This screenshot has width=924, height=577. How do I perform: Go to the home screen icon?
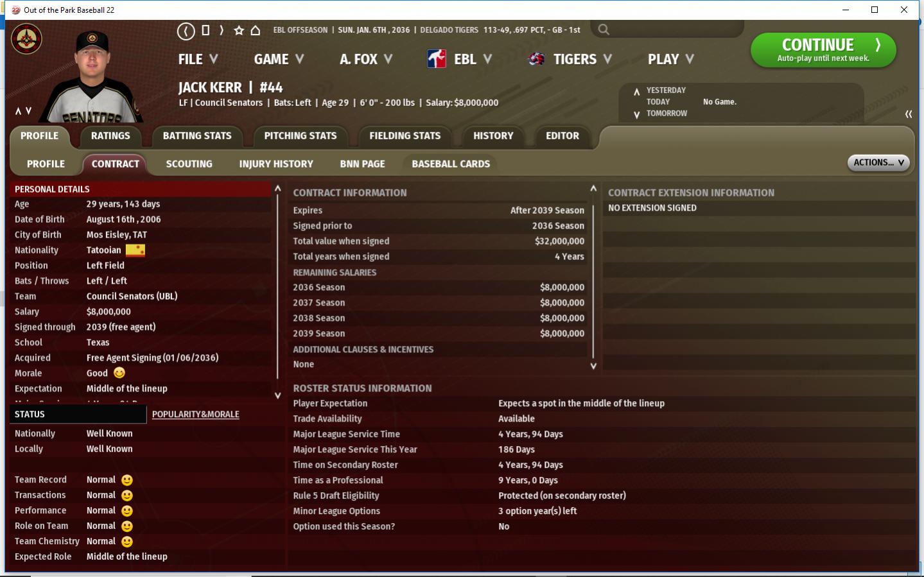click(256, 30)
